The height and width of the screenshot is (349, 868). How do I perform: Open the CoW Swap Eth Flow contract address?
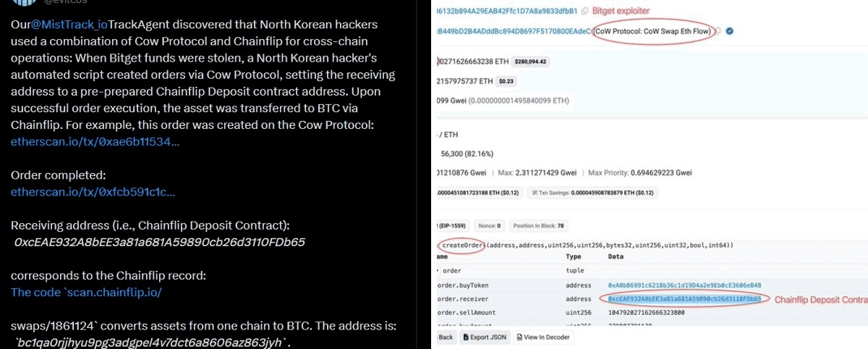tap(514, 30)
